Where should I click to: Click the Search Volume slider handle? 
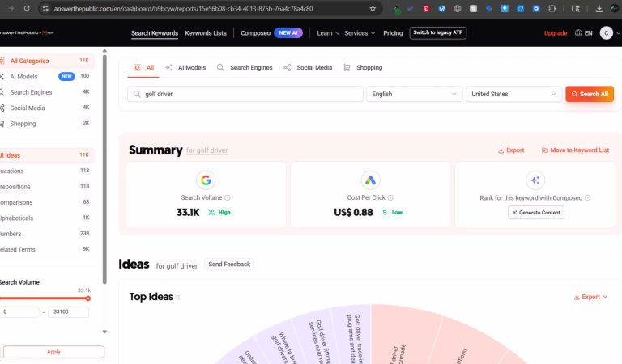pos(88,298)
